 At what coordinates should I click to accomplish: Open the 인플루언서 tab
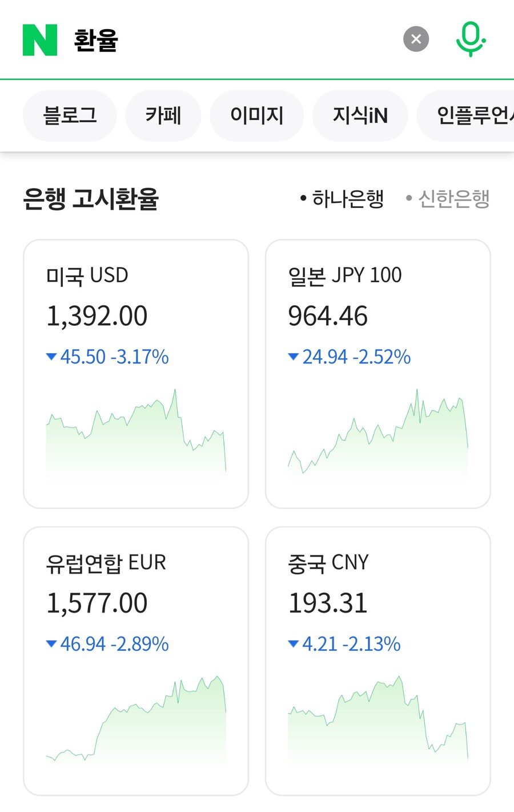[465, 115]
